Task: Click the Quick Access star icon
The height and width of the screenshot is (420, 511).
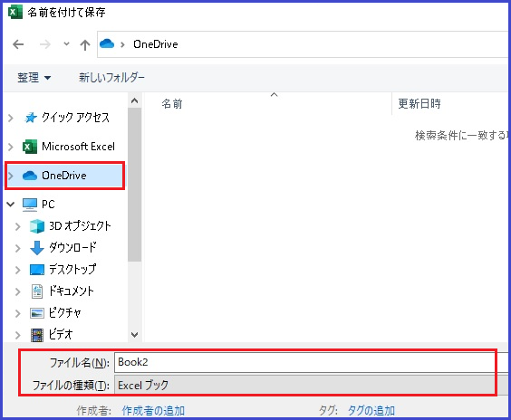Action: point(31,118)
